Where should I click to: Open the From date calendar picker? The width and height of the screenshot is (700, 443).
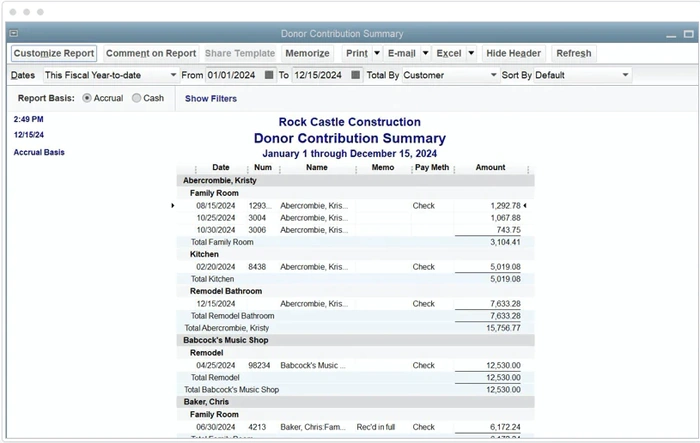tap(269, 75)
